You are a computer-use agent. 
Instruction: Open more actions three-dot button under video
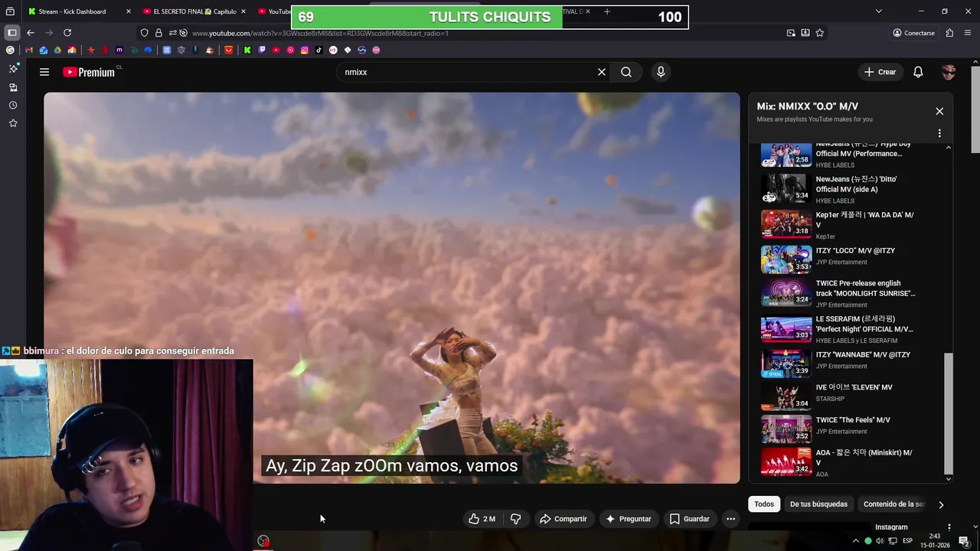(730, 519)
